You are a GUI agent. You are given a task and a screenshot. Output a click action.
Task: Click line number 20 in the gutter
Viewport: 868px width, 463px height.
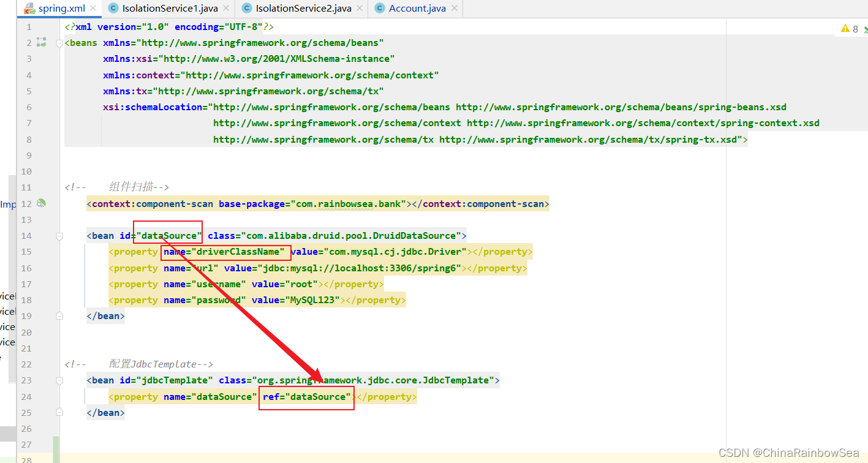click(x=26, y=332)
